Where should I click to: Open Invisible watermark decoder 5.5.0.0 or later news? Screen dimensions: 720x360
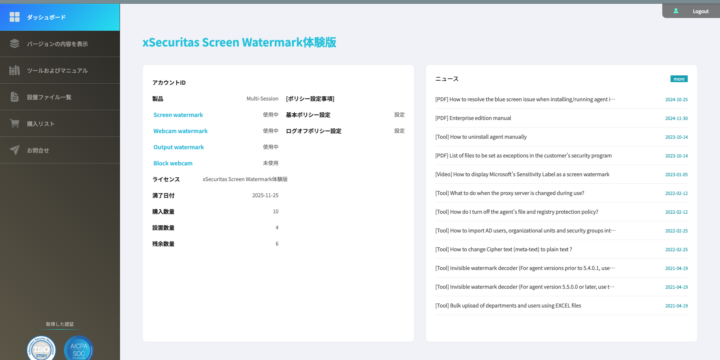(525, 287)
